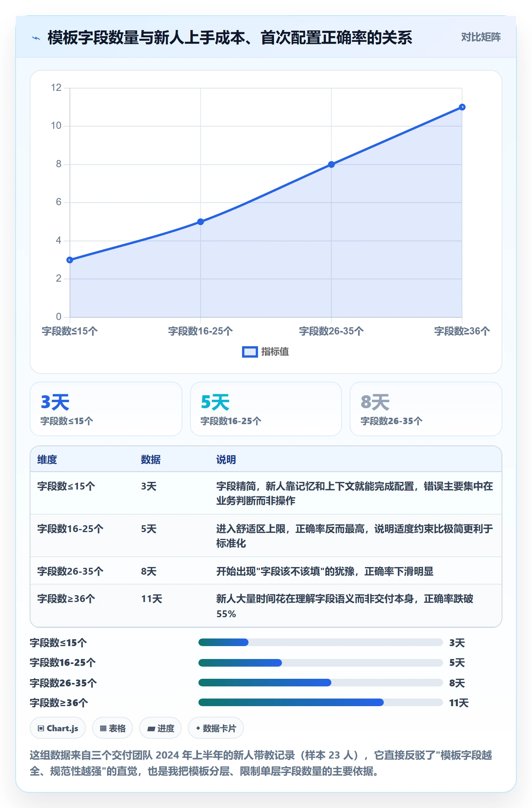The height and width of the screenshot is (808, 532).
Task: Click the square icon in Chart.js chip
Action: point(41,729)
